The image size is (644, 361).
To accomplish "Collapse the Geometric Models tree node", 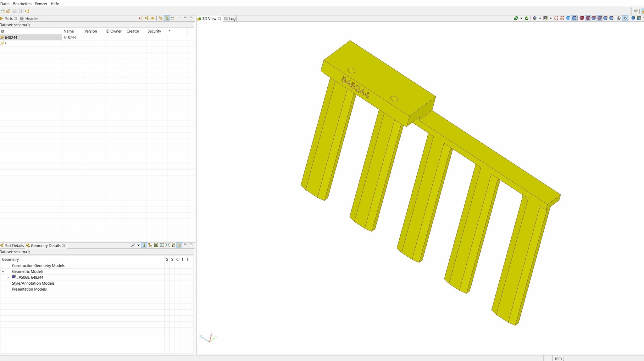I will coord(3,271).
